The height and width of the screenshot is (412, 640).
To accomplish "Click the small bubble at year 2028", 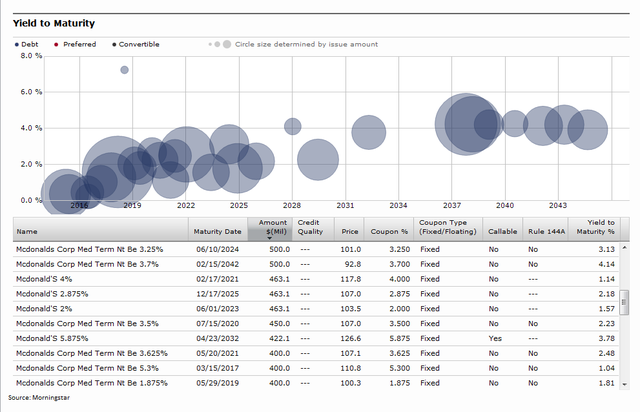I will [292, 126].
